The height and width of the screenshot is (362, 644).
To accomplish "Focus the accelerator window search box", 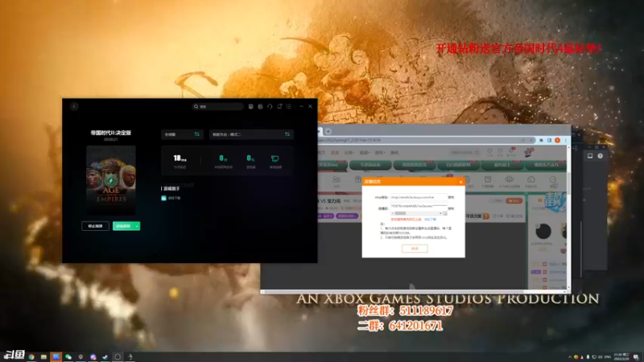I will click(x=217, y=106).
